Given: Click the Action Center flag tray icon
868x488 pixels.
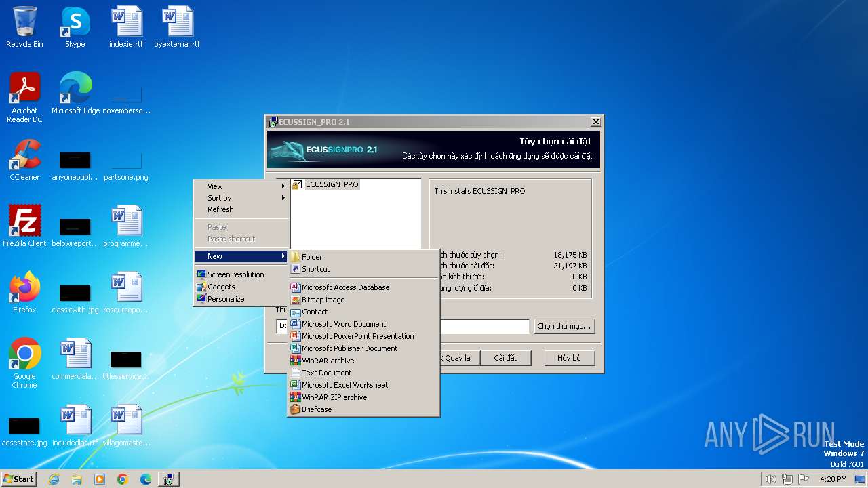Looking at the screenshot, I should click(804, 479).
